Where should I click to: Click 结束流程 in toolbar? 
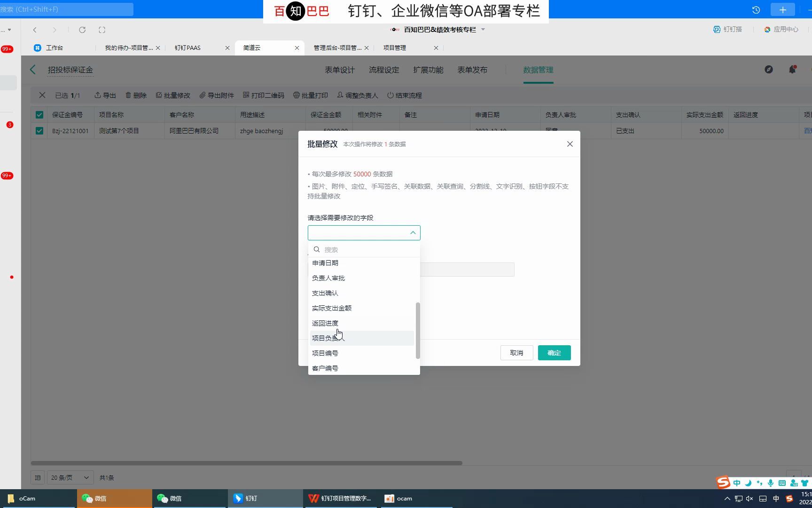(x=405, y=95)
